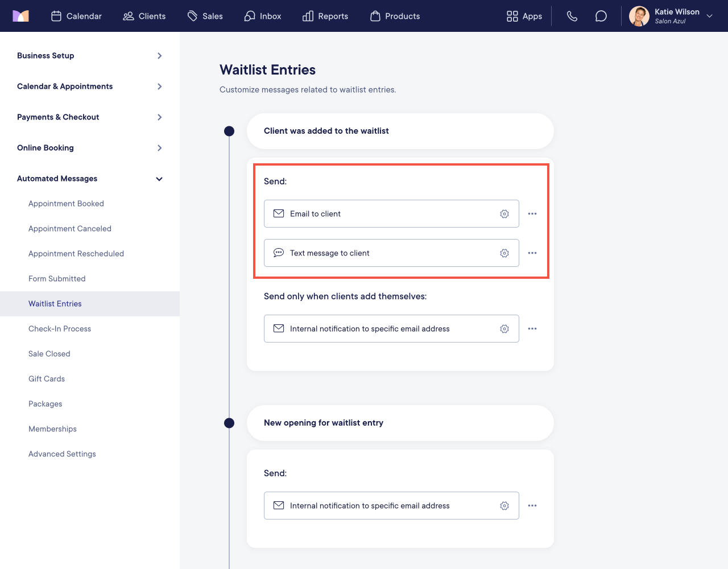Collapse the Automated Messages section
728x569 pixels.
click(90, 179)
